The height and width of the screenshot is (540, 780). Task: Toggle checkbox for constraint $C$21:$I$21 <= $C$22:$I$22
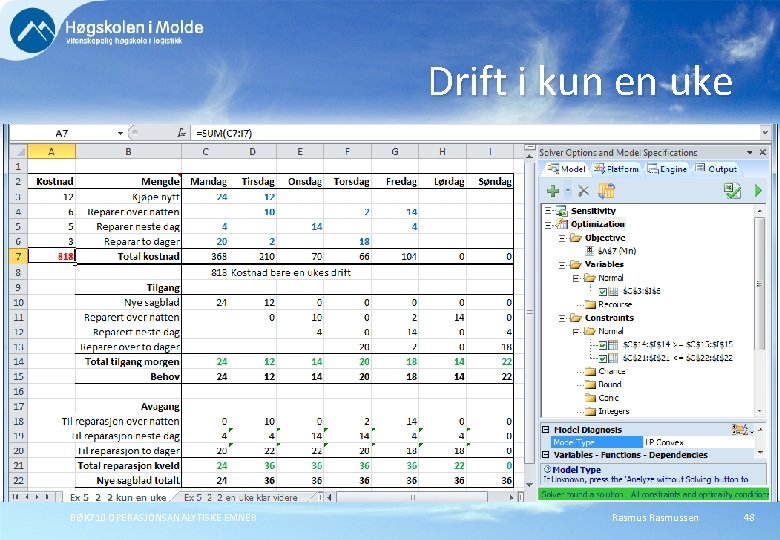click(x=603, y=358)
